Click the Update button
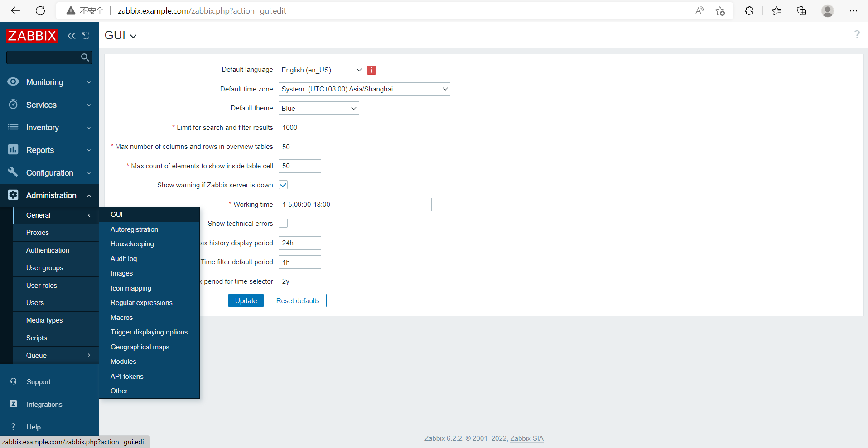This screenshot has width=868, height=448. coord(246,301)
